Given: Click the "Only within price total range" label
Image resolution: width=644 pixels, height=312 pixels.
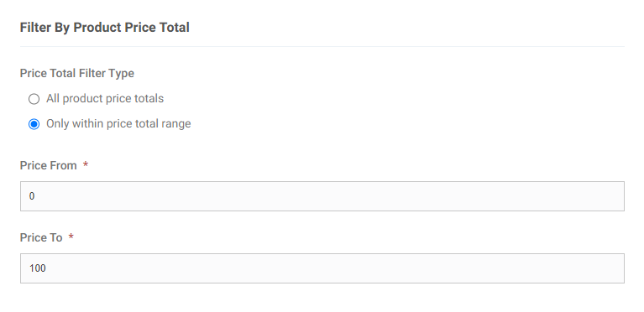Looking at the screenshot, I should coord(118,123).
